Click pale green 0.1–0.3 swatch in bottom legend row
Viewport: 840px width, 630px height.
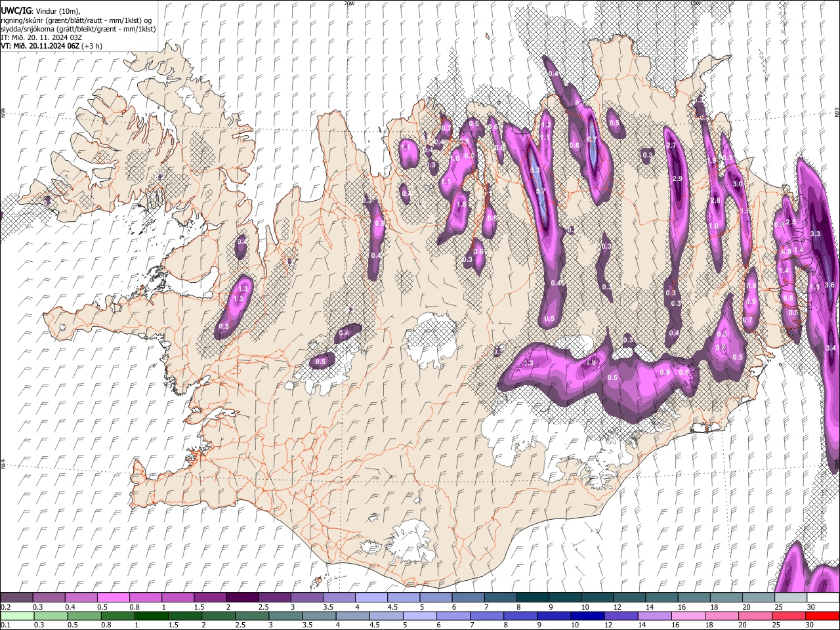click(18, 616)
